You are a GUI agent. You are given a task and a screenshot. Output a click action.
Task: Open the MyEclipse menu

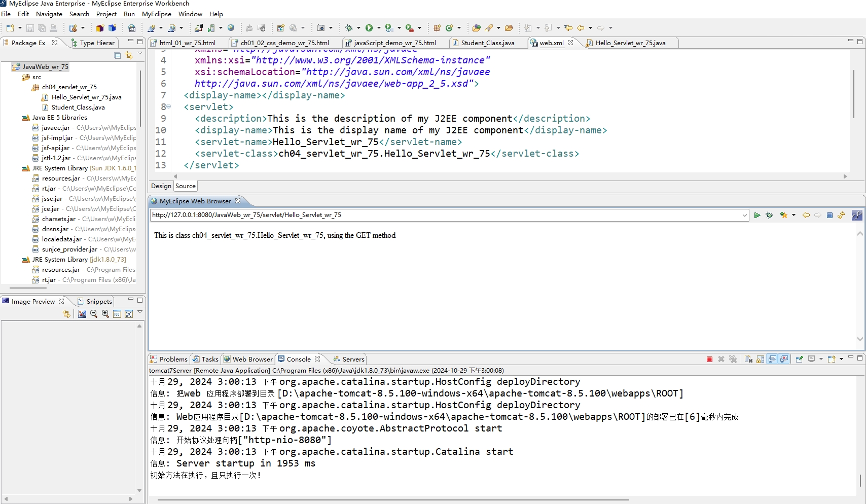[157, 14]
